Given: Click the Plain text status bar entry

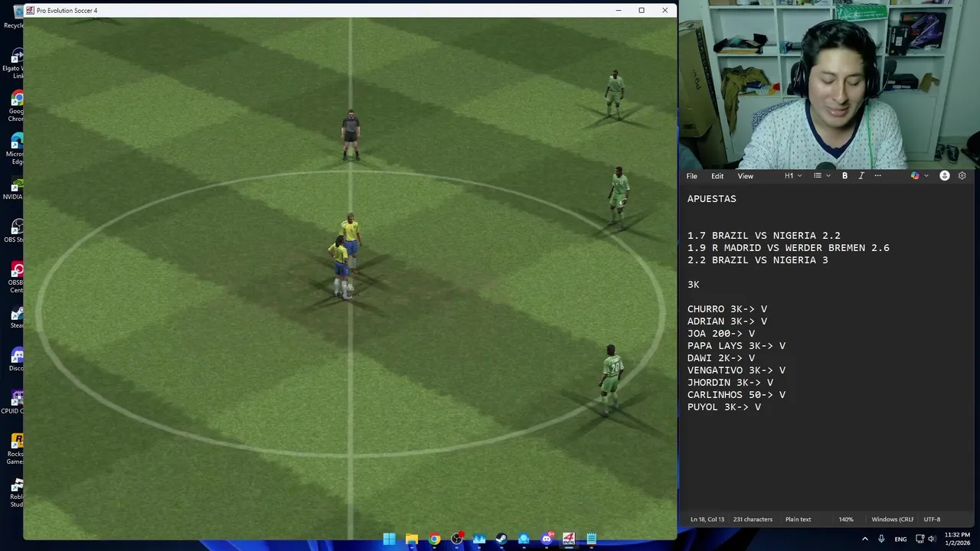Looking at the screenshot, I should click(x=798, y=520).
